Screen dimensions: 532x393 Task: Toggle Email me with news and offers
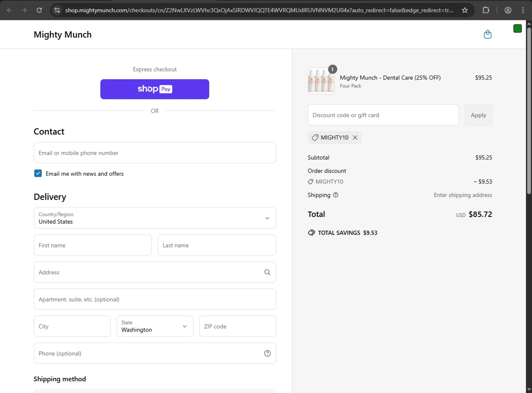[x=38, y=173]
